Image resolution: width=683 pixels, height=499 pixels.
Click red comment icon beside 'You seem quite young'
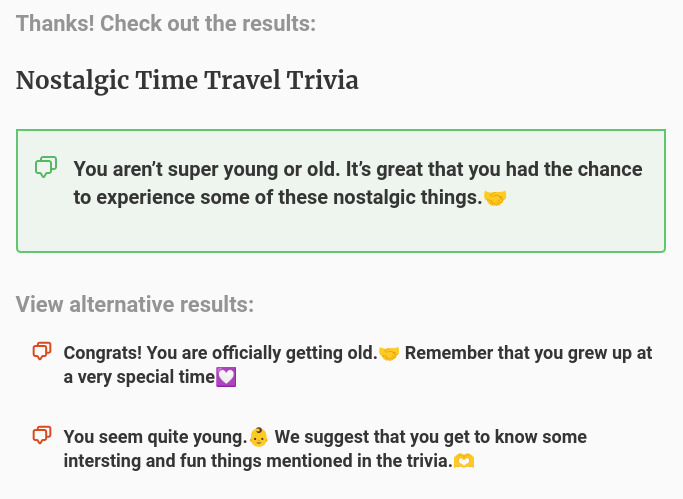(41, 435)
